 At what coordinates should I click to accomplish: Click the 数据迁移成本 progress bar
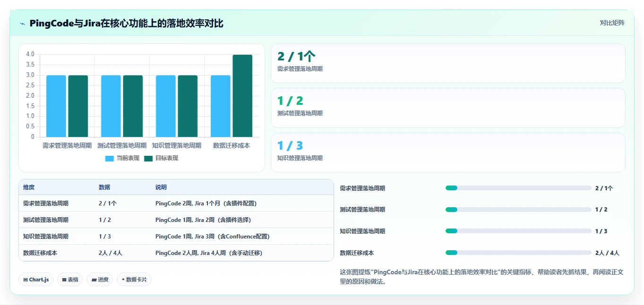pyautogui.click(x=518, y=253)
